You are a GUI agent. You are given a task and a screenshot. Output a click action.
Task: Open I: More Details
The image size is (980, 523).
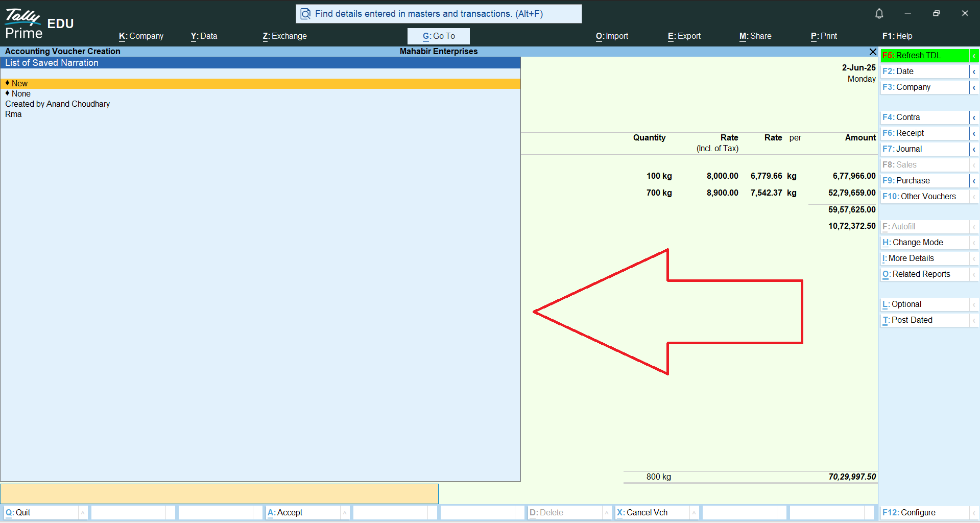click(925, 258)
